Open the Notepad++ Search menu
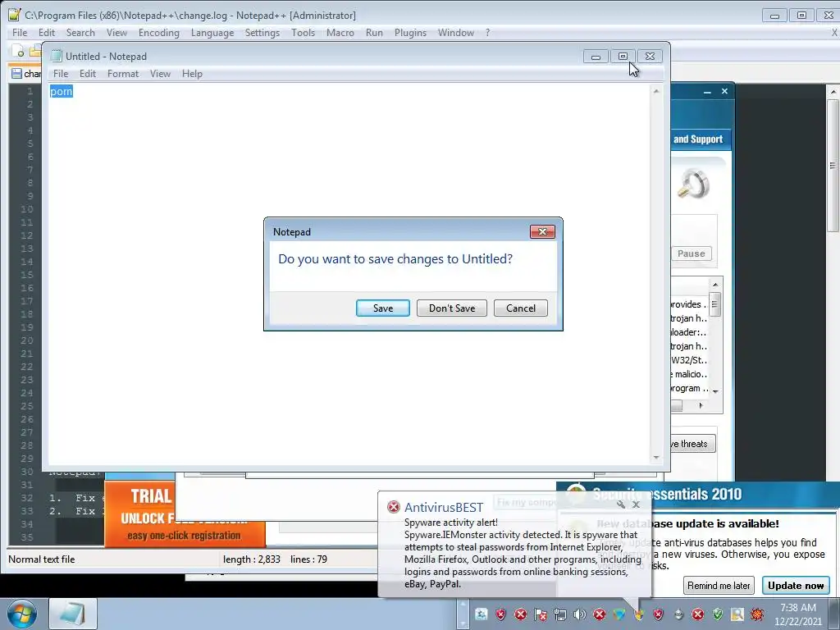The image size is (840, 630). tap(80, 33)
